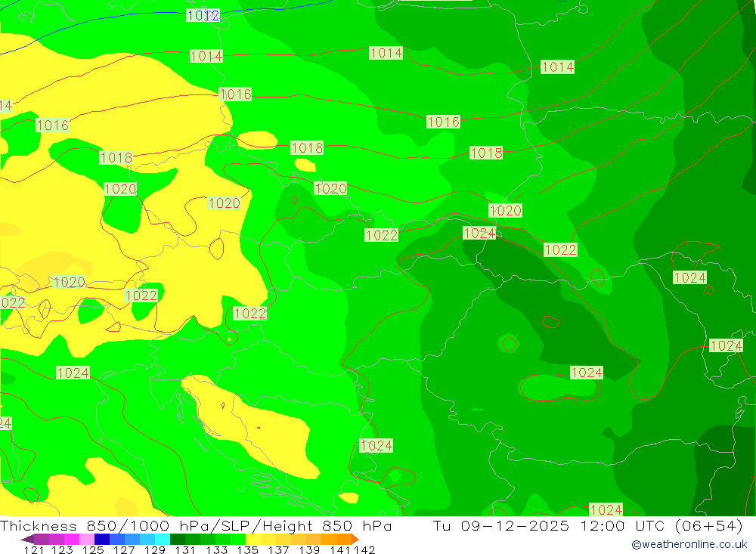Click the 125 legend value

pos(93,549)
